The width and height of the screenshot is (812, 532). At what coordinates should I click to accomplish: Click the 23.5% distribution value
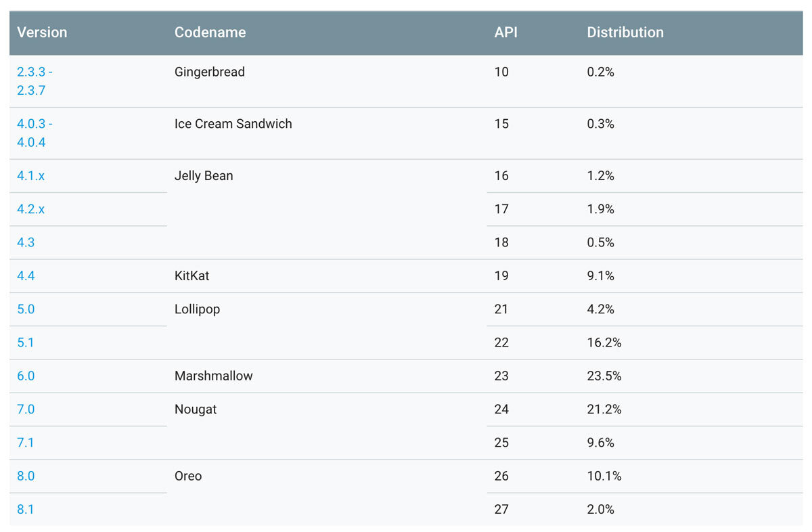click(604, 376)
